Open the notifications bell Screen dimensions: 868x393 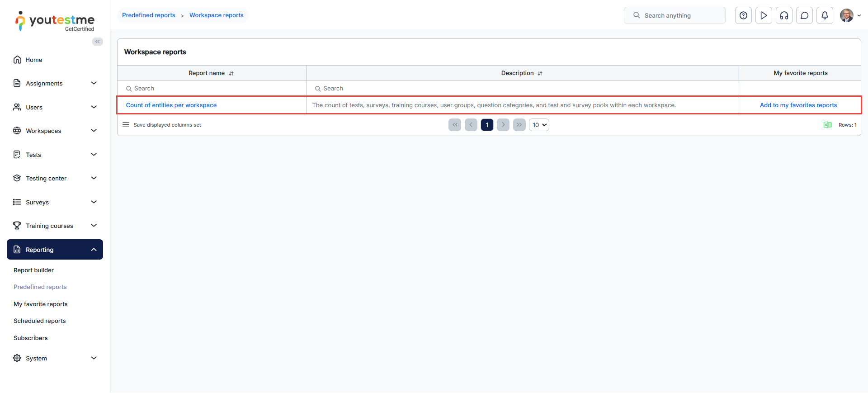pos(825,15)
